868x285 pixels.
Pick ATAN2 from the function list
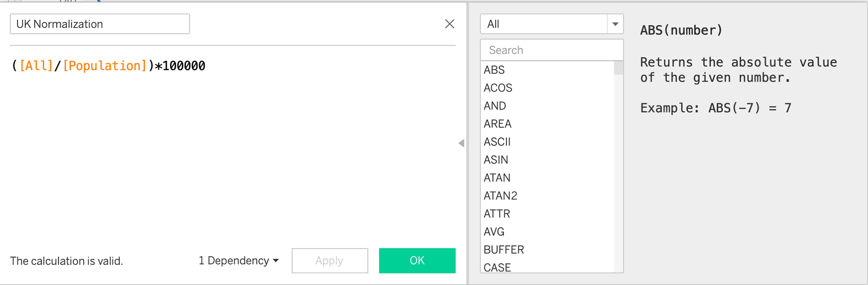500,196
